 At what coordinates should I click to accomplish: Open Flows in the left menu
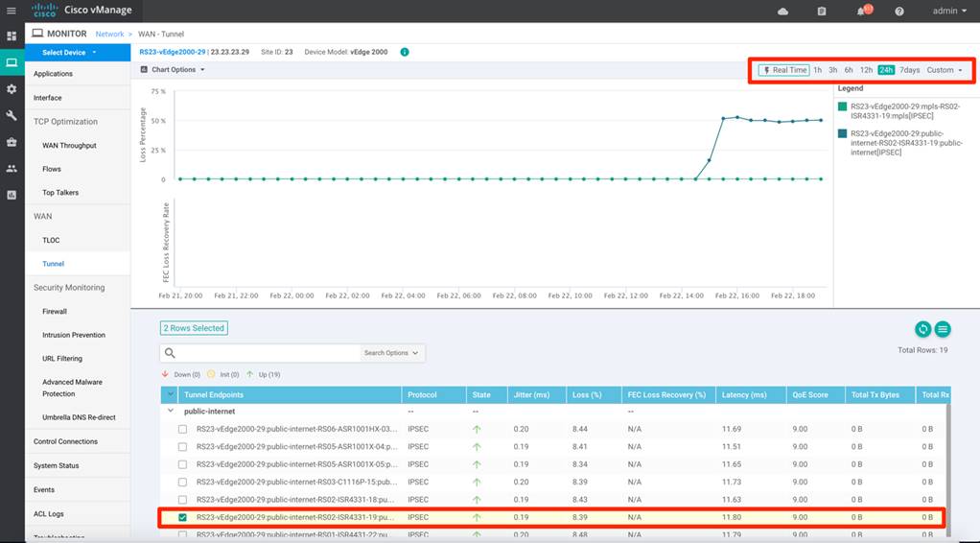point(52,169)
